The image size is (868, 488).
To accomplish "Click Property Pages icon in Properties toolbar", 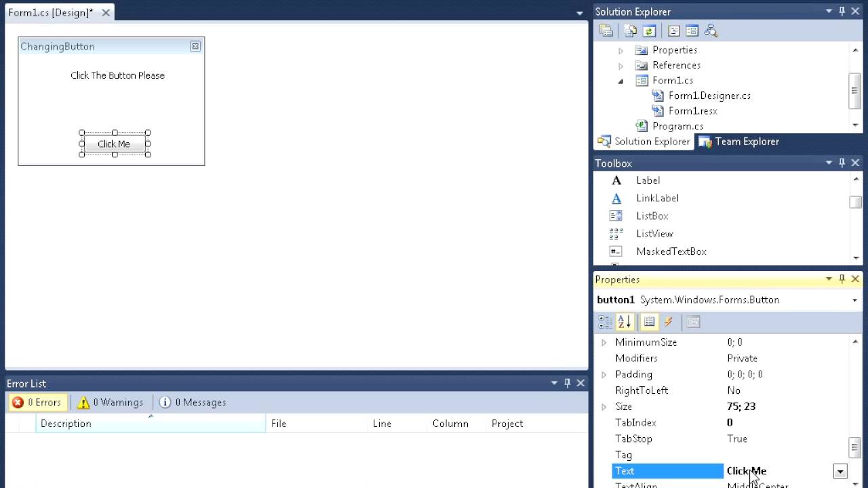I will (x=692, y=322).
